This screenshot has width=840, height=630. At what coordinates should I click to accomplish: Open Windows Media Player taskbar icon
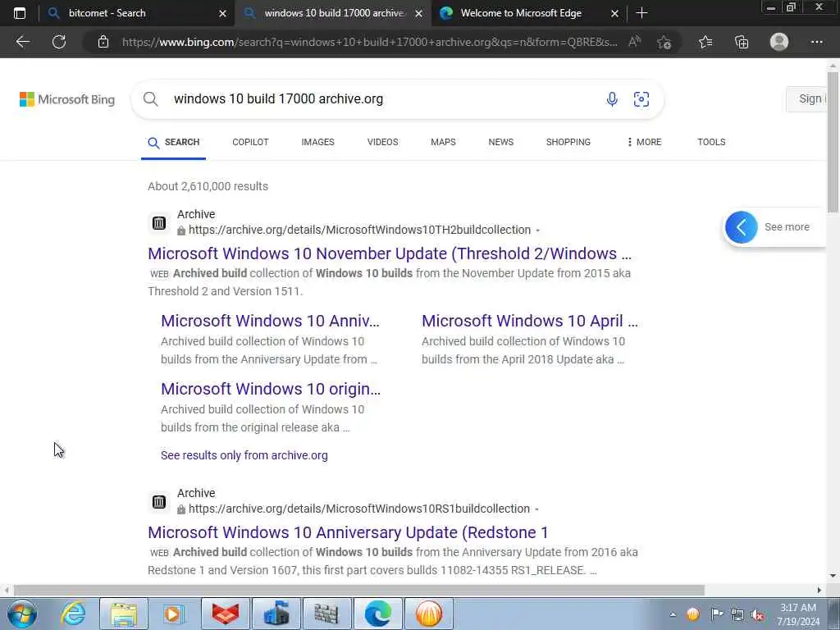[173, 614]
